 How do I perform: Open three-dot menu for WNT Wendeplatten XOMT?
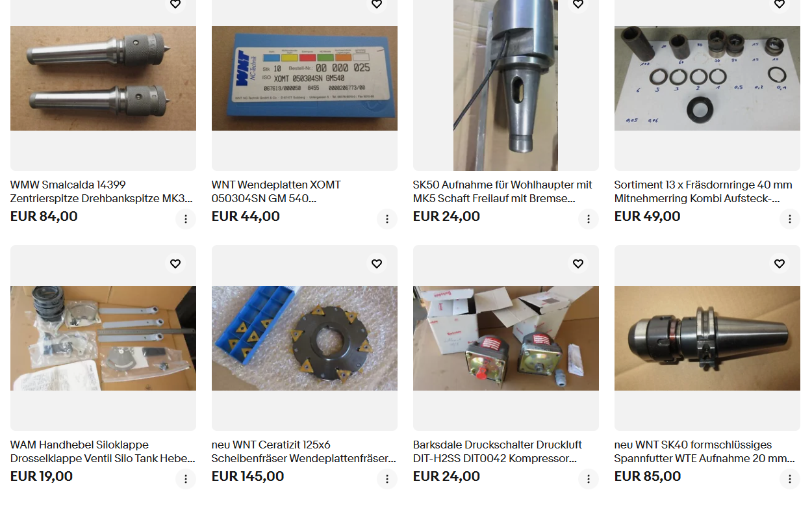(387, 219)
